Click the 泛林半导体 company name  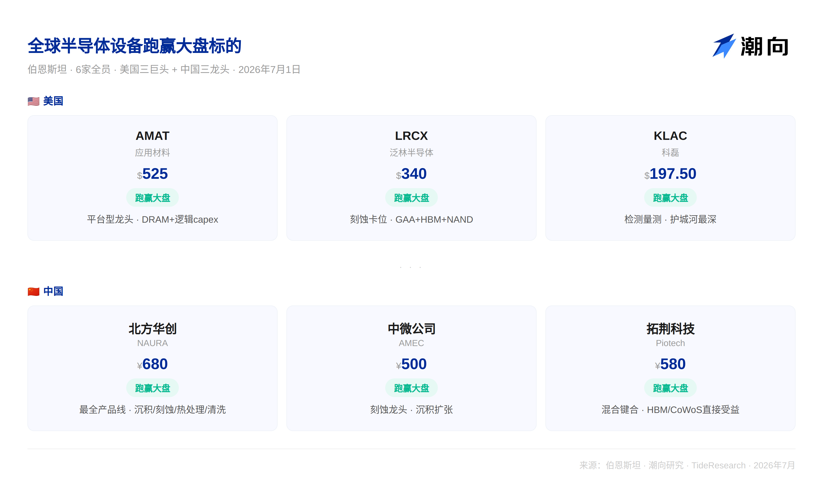(x=411, y=152)
